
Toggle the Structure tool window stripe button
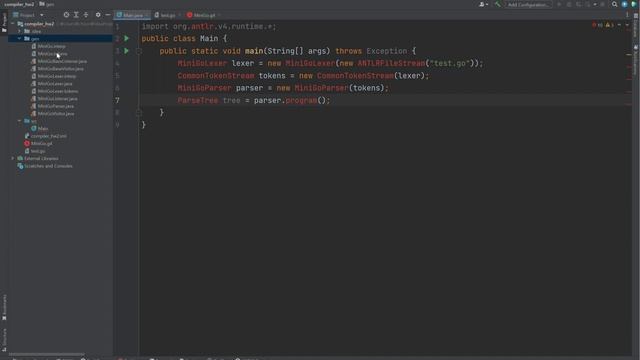pos(4,340)
